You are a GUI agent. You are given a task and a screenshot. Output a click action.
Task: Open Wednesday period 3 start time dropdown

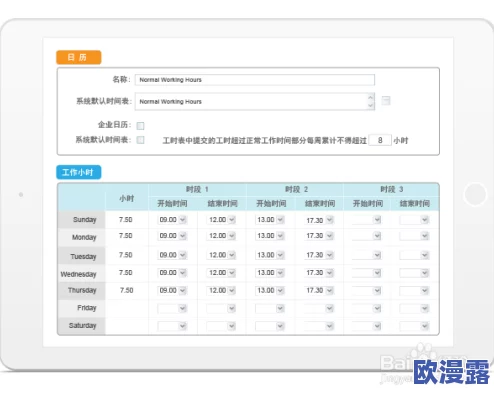[367, 273]
